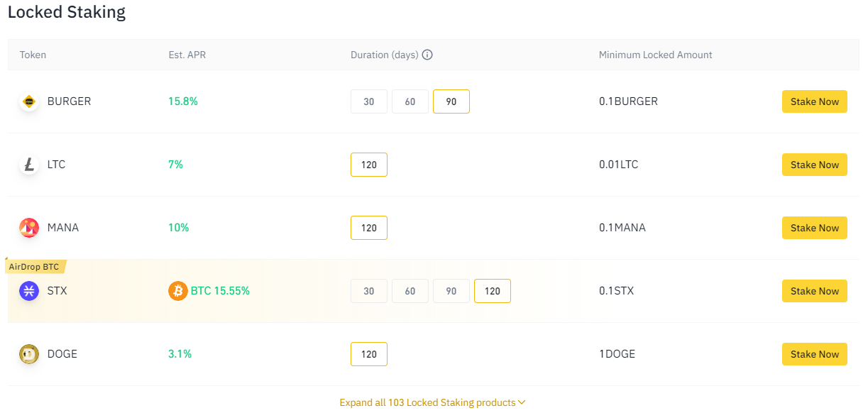
Task: Click the BURGER token icon
Action: click(x=29, y=101)
